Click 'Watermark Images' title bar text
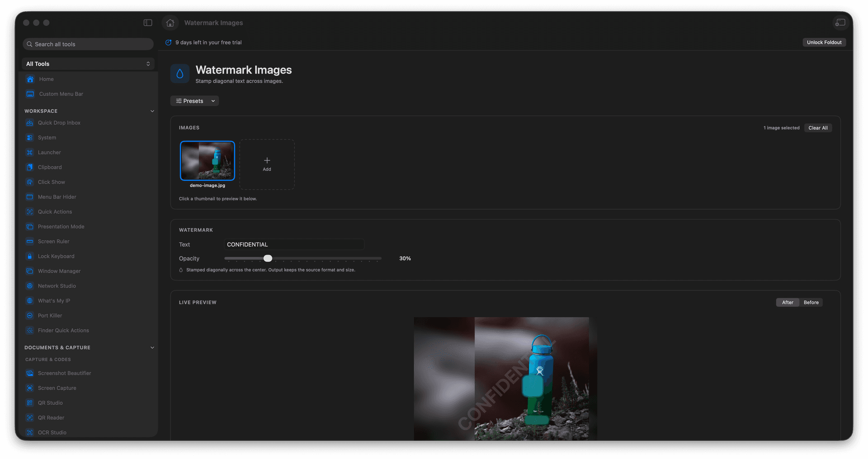The image size is (868, 459). click(x=213, y=23)
